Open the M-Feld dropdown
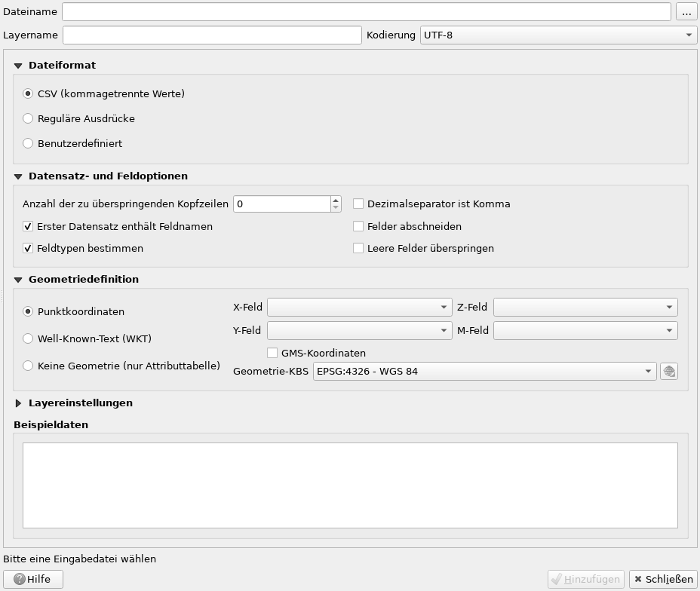The height and width of the screenshot is (591, 700). (585, 330)
